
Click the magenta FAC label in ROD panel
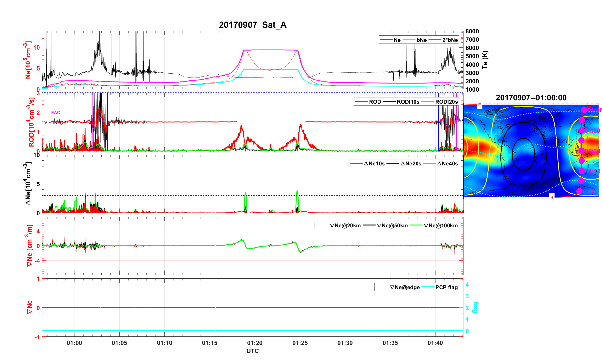point(55,112)
